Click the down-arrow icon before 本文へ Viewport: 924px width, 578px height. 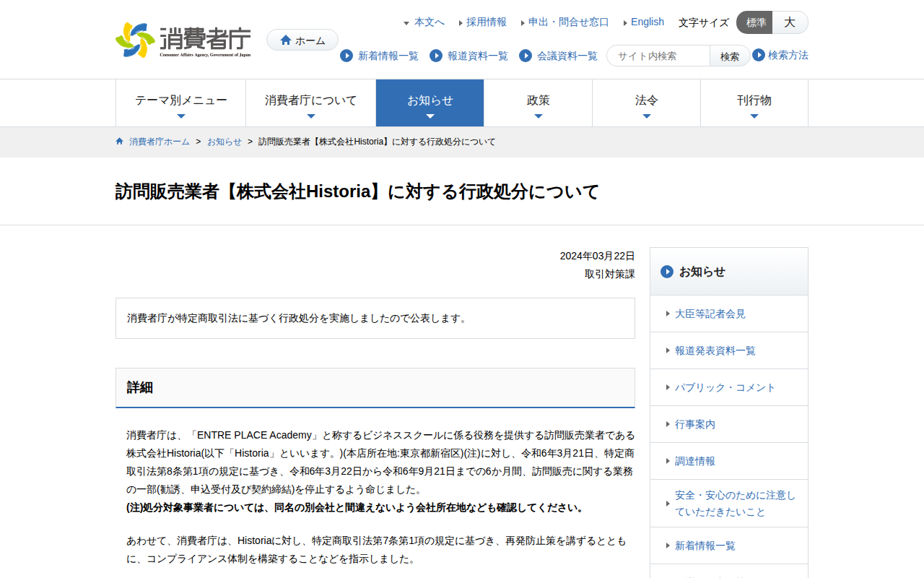pos(406,23)
